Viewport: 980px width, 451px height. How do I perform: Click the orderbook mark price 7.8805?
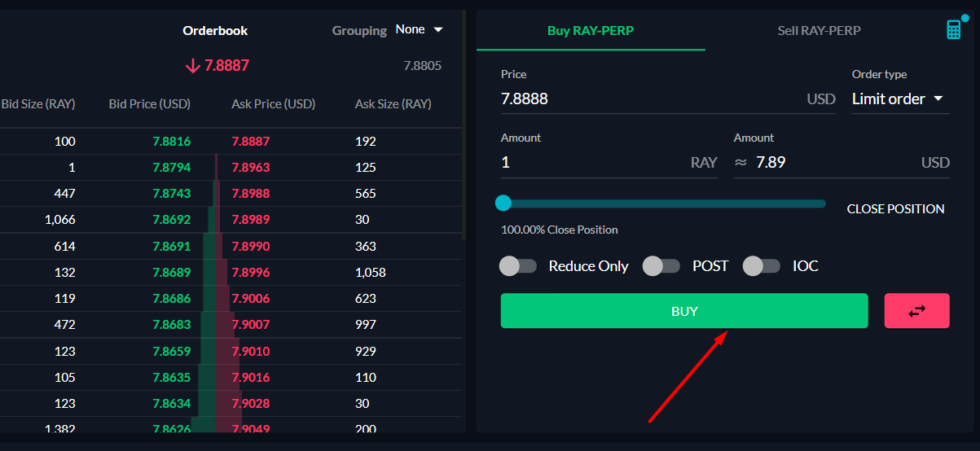click(x=423, y=66)
